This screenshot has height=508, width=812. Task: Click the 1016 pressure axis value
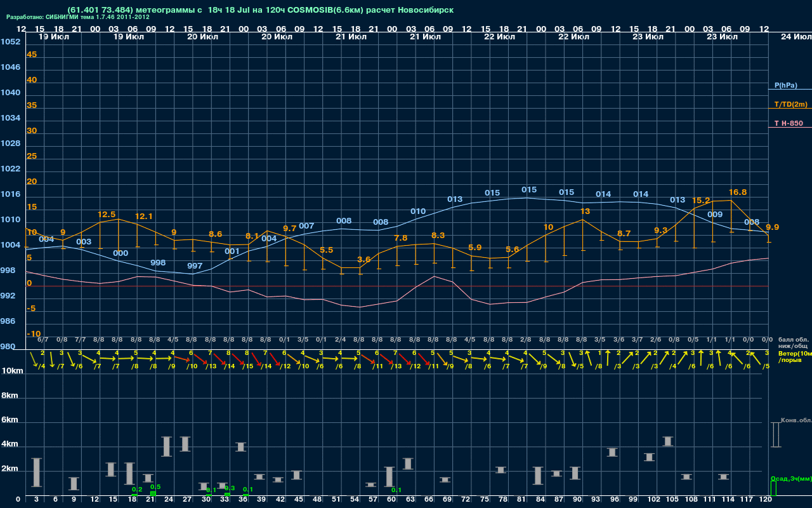point(10,194)
